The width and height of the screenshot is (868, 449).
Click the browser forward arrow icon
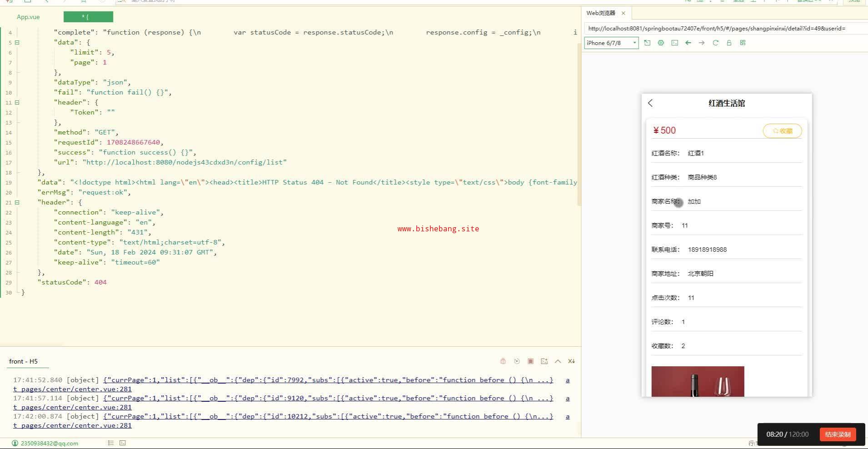click(x=702, y=43)
